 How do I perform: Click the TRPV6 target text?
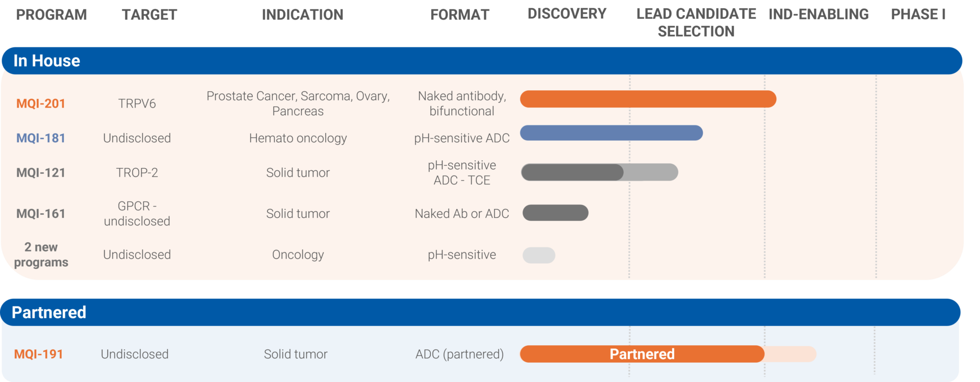(x=137, y=104)
